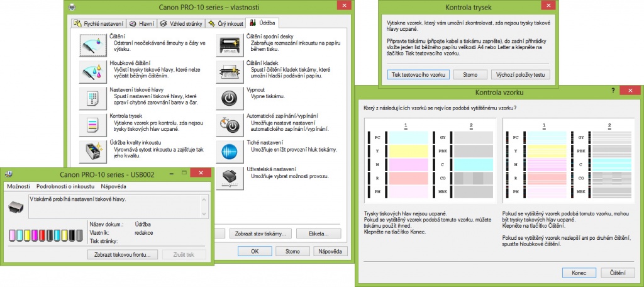The image size is (644, 287).
Task: Click 'Tisk stránky:' label
Action: click(x=104, y=241)
